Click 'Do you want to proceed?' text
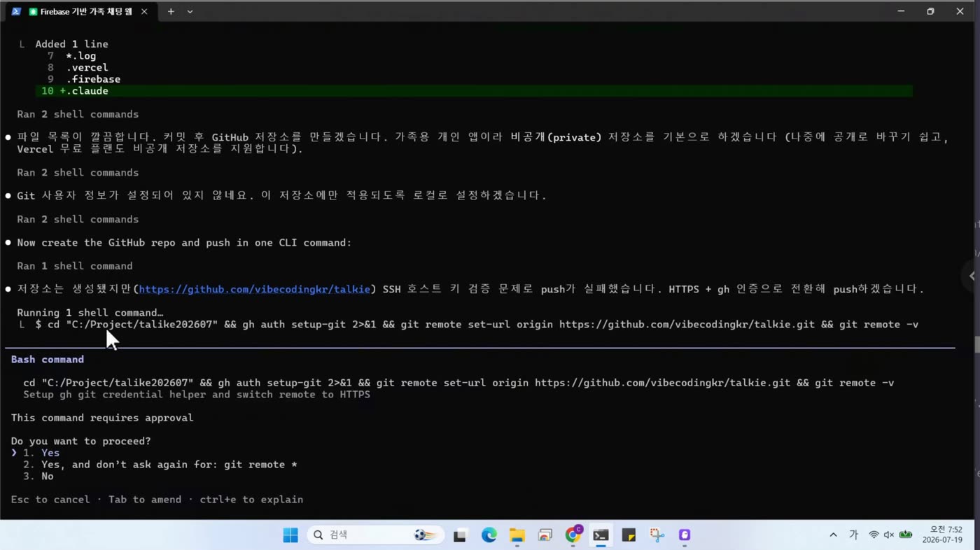 click(x=81, y=442)
